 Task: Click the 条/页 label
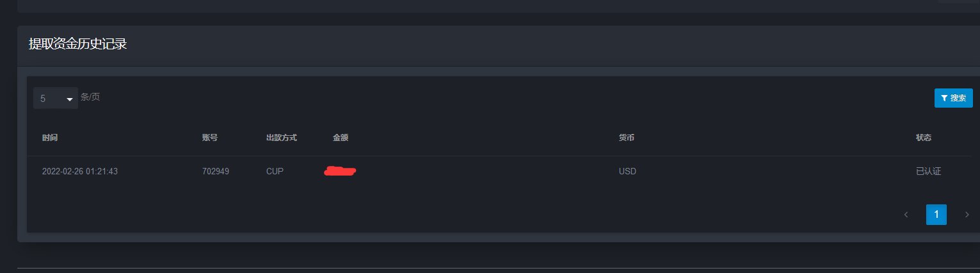click(90, 97)
